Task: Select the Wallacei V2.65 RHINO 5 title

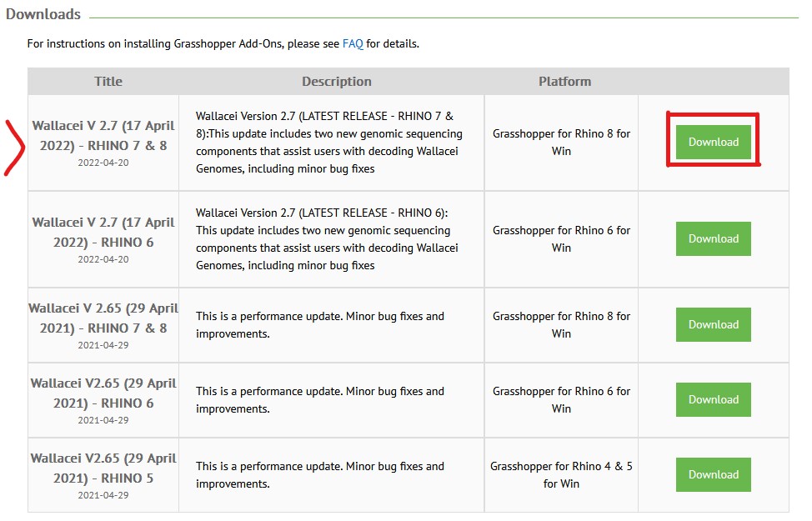Action: 103,468
